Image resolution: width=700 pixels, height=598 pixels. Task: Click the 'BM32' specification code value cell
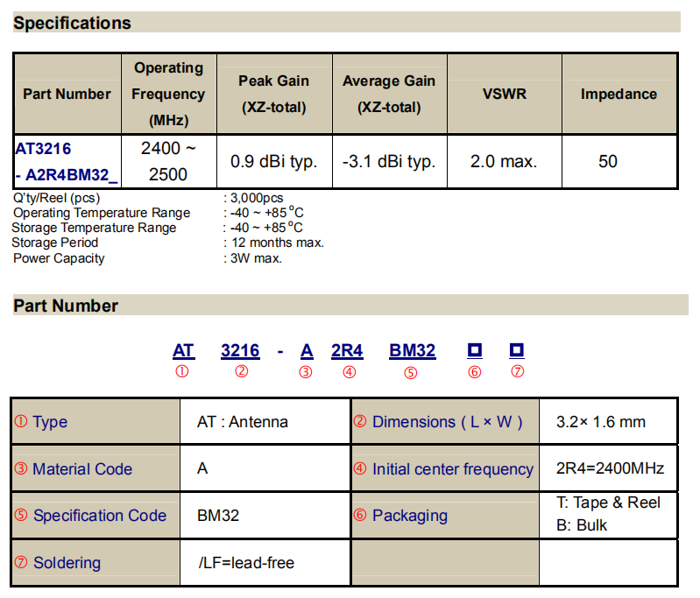point(265,516)
